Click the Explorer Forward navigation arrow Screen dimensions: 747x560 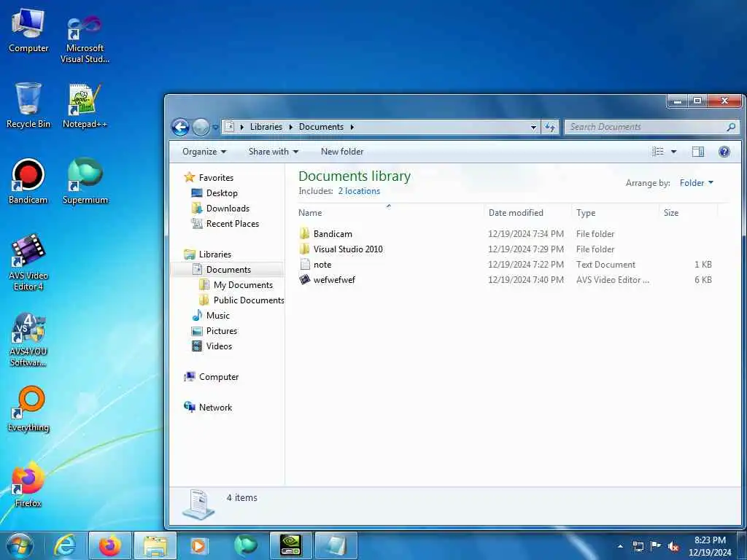201,127
